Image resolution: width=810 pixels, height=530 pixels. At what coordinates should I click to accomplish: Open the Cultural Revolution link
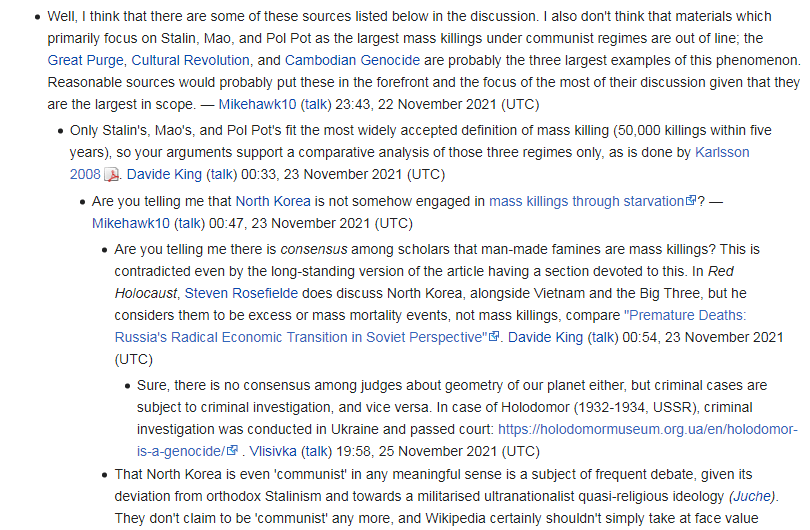tap(190, 60)
